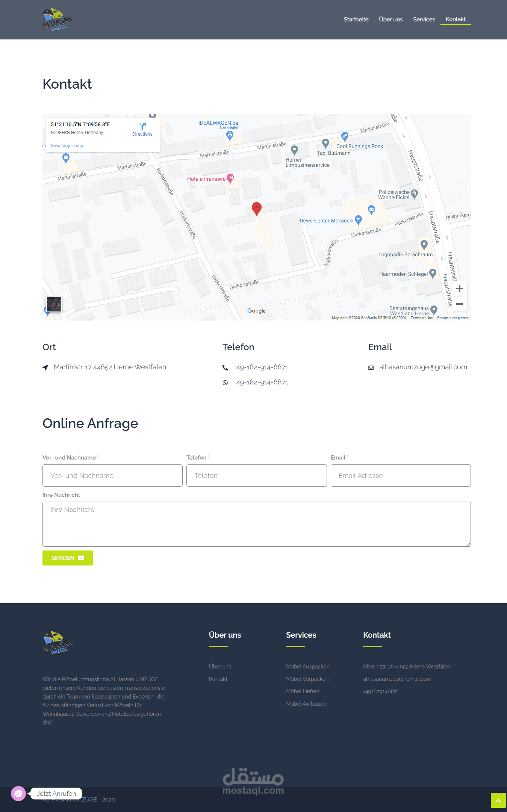Click the Google logo on the map
This screenshot has height=812, width=507.
(x=256, y=311)
